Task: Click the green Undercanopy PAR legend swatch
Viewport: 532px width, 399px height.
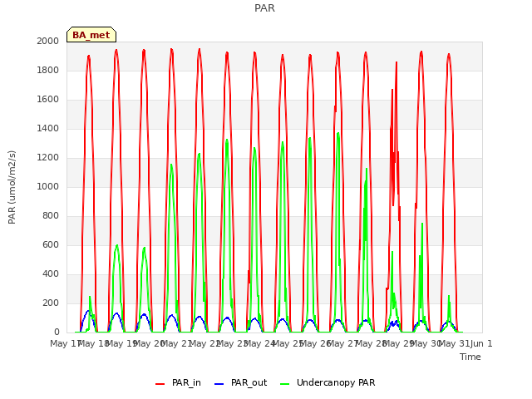Action: [285, 384]
